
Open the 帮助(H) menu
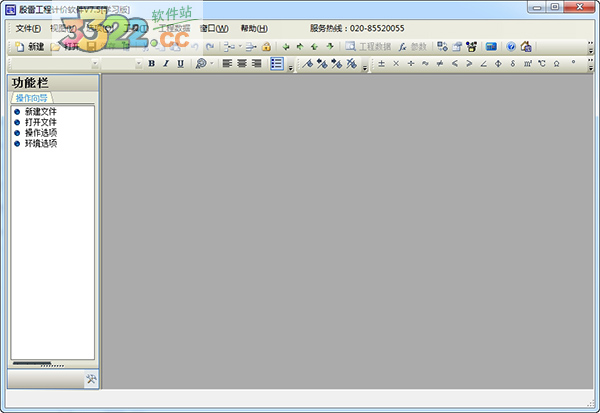pos(254,28)
